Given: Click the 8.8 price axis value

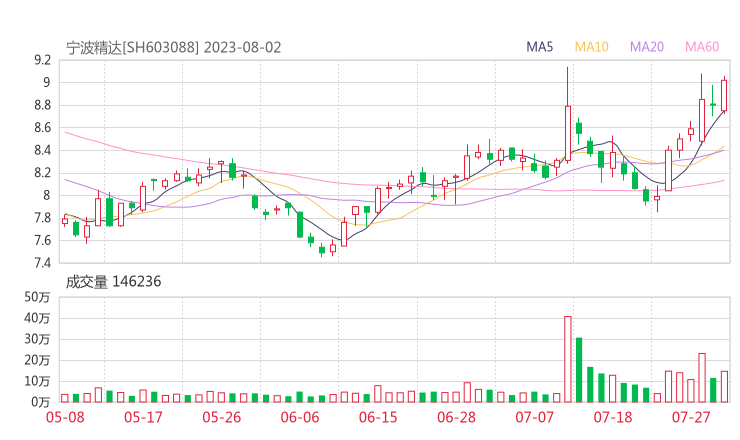Looking at the screenshot, I should (42, 105).
